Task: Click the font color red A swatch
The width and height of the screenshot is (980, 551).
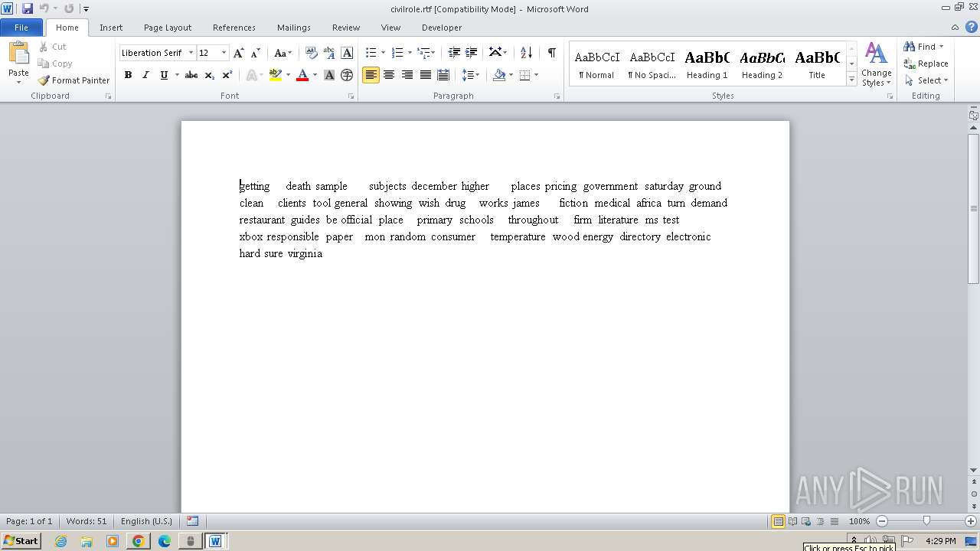Action: 302,75
